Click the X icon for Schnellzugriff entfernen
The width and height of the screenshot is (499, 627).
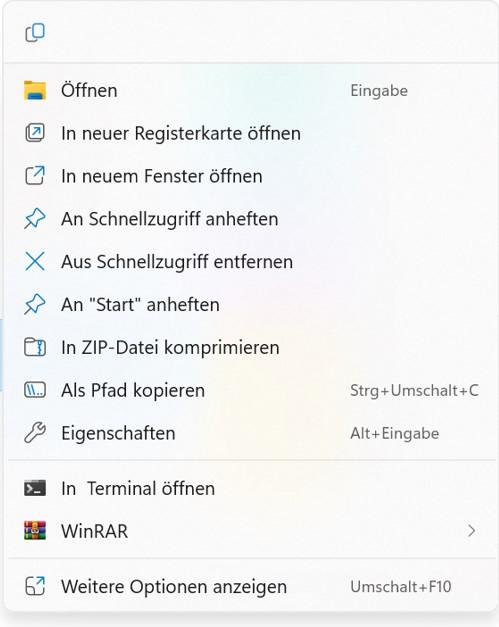point(35,262)
